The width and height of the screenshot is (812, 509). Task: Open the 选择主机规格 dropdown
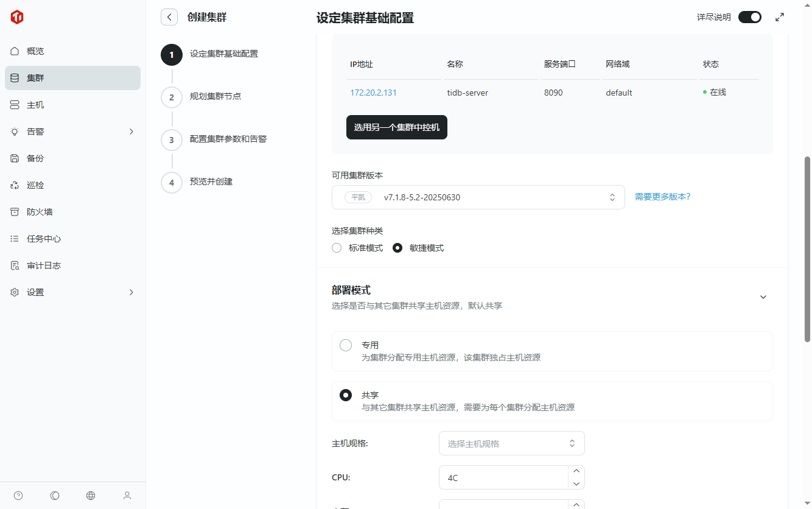click(512, 443)
